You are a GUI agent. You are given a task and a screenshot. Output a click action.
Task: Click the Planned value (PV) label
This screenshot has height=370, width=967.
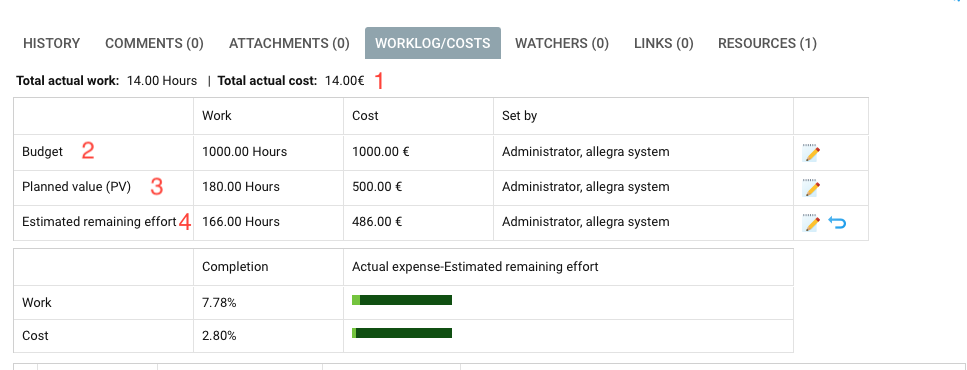pos(76,187)
